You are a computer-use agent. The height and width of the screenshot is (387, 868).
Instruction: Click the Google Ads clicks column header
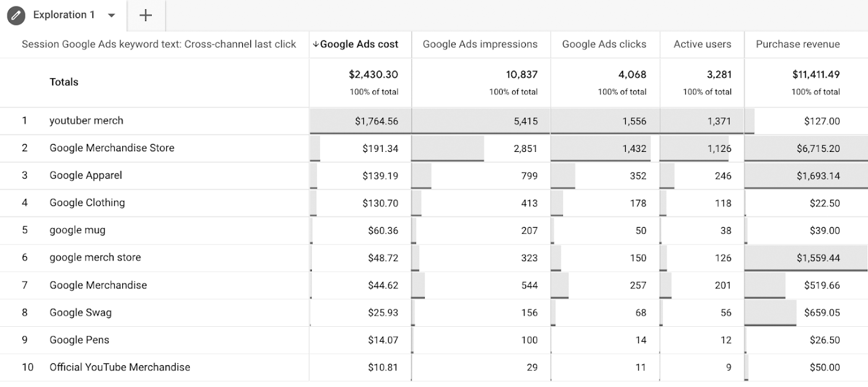[604, 44]
